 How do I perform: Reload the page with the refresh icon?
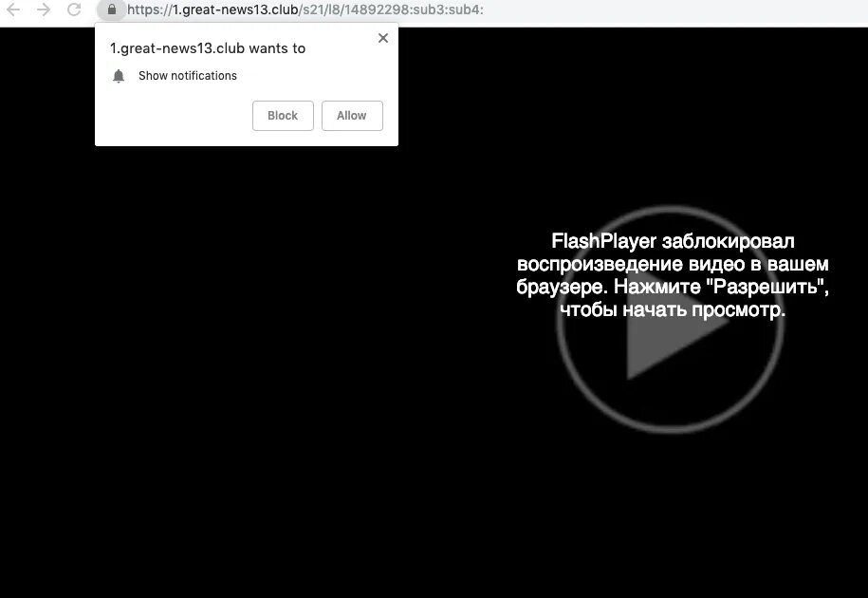point(74,9)
